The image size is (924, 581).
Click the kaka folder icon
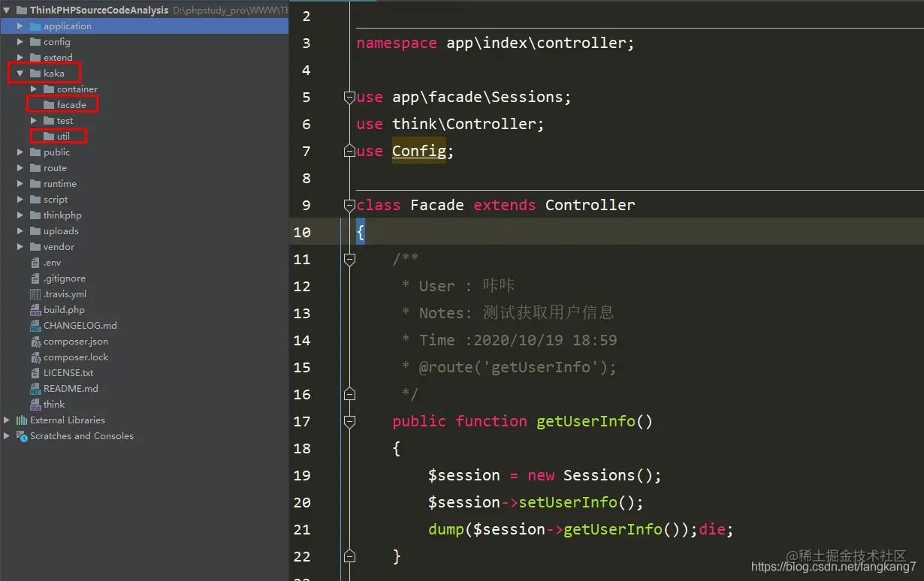(x=35, y=74)
